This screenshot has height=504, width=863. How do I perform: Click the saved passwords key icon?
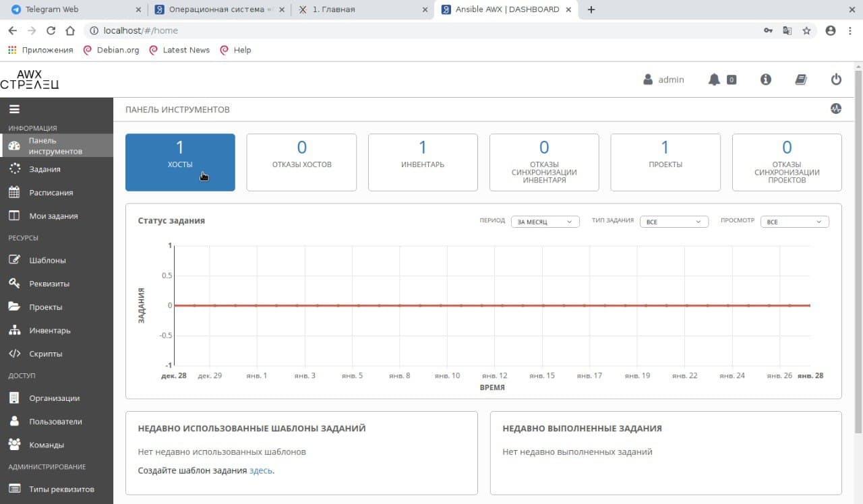[x=768, y=30]
